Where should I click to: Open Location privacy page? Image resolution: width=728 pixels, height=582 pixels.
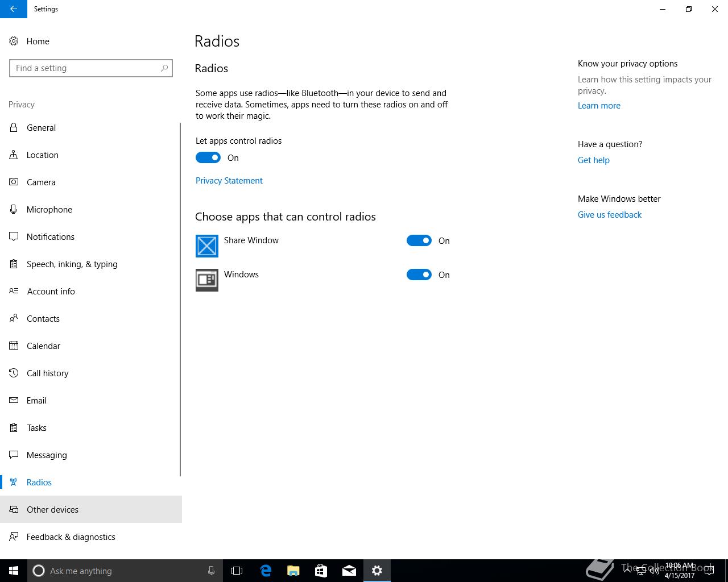click(90, 155)
